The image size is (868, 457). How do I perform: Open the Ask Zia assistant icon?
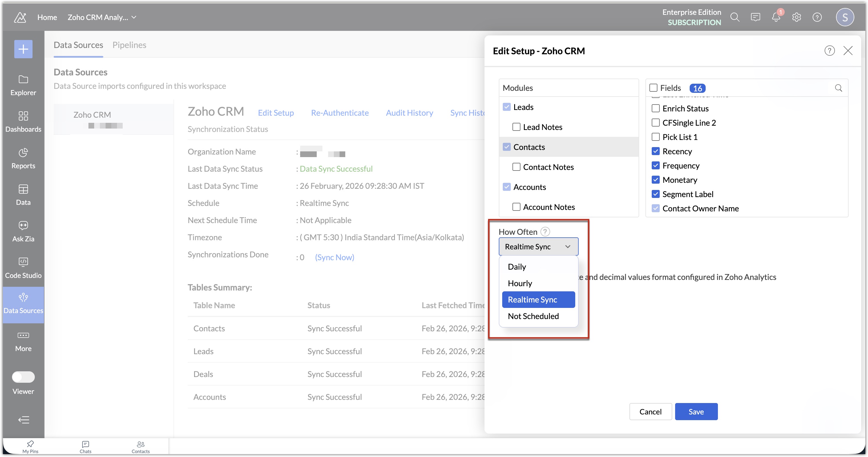pyautogui.click(x=23, y=225)
